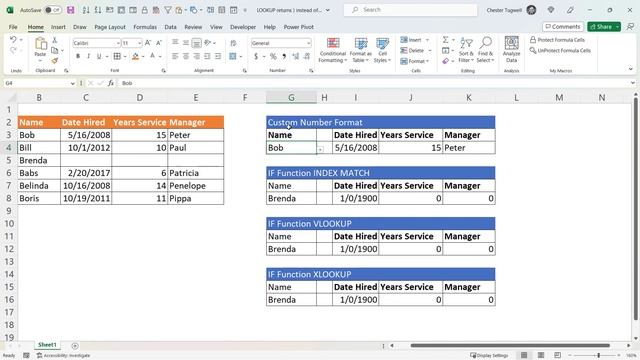Click Analyze Data
This screenshot has height=360, width=640.
click(x=511, y=50)
